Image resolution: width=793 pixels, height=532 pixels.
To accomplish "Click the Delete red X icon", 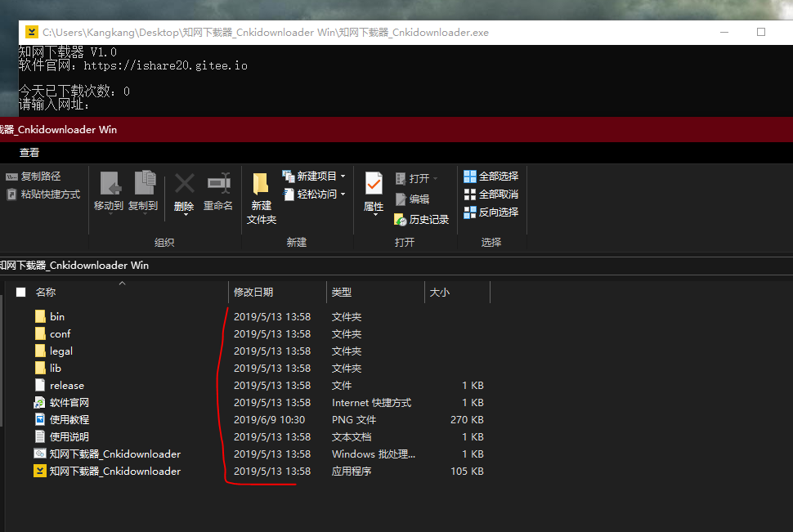I will [x=185, y=184].
